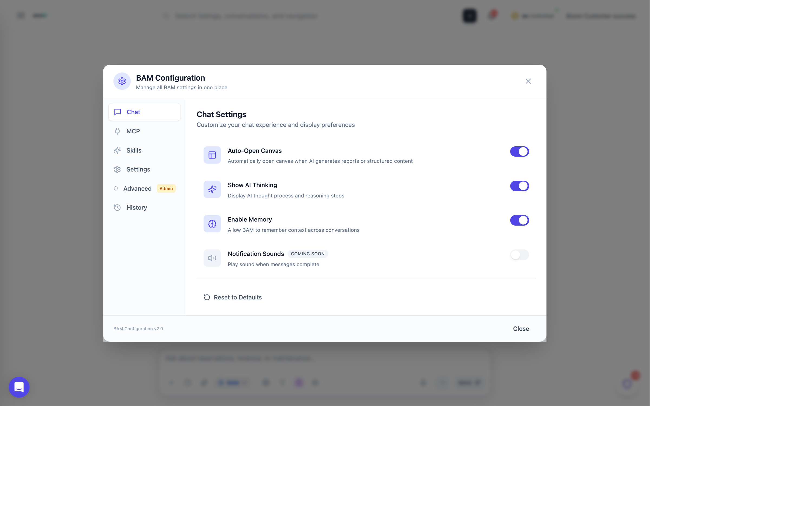Screen dimensions: 812x508
Task: Turn off the Show AI Thinking toggle
Action: 519,186
